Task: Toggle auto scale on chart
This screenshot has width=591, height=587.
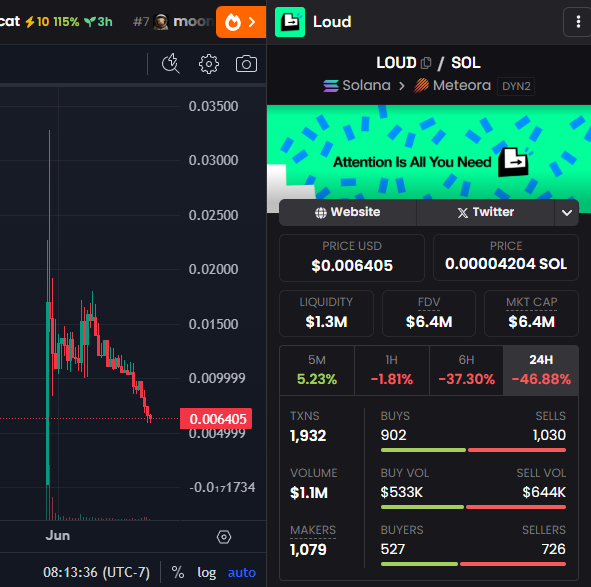Action: [242, 573]
